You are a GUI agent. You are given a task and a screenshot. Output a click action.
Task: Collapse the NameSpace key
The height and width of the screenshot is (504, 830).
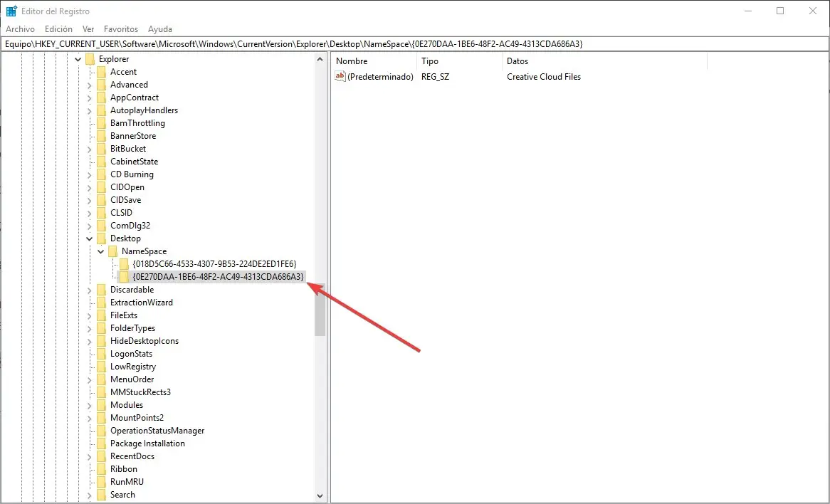[x=100, y=251]
